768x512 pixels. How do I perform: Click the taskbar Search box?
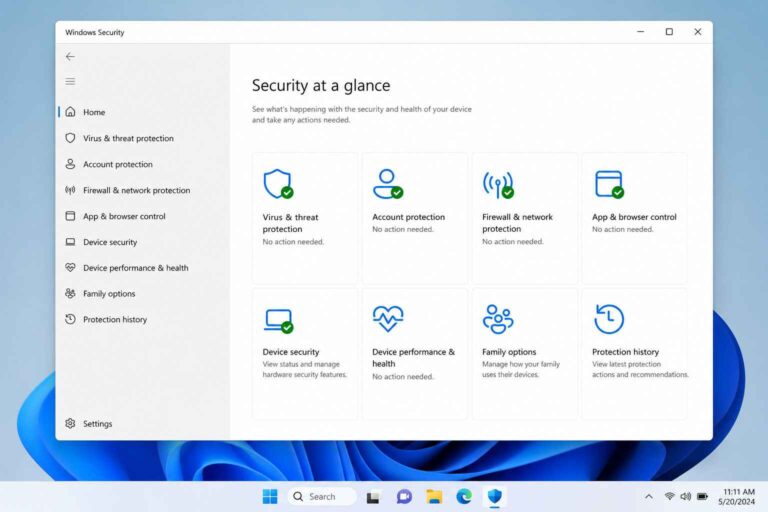[322, 496]
